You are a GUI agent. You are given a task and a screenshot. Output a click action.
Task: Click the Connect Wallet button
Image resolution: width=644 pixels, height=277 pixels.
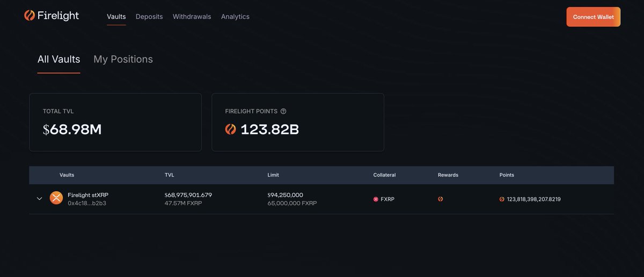[594, 17]
